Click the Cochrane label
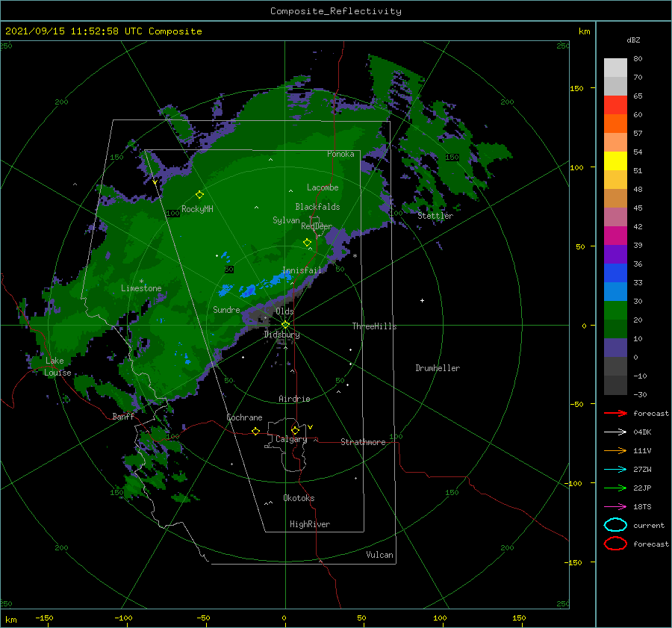The height and width of the screenshot is (628, 672). [244, 417]
